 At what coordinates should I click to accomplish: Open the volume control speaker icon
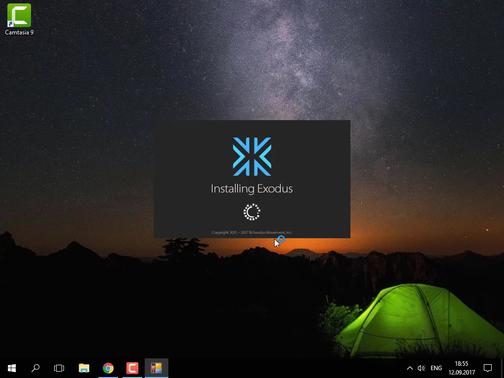tap(421, 368)
